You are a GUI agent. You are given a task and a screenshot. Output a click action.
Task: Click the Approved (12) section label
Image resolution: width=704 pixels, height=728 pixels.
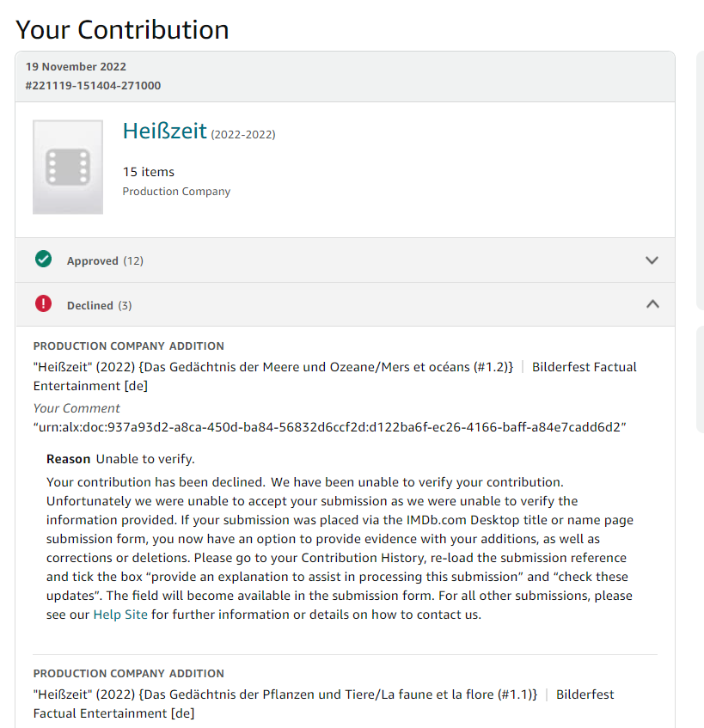tap(105, 260)
